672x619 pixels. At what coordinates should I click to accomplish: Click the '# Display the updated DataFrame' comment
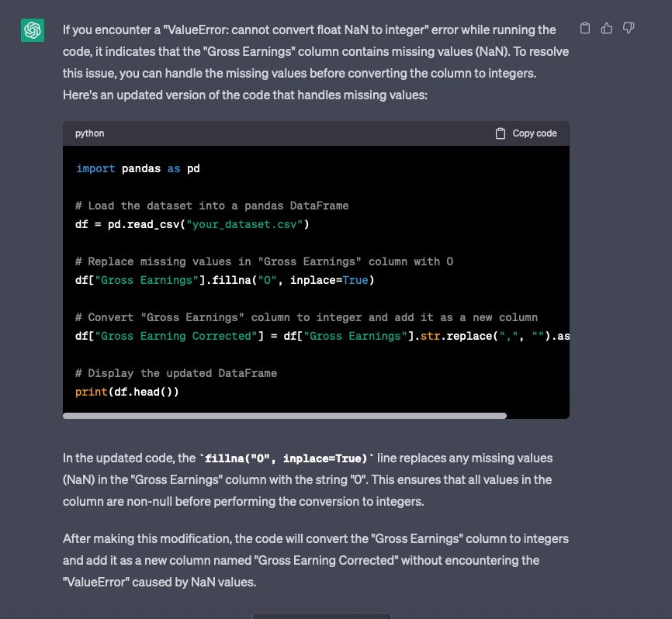176,373
